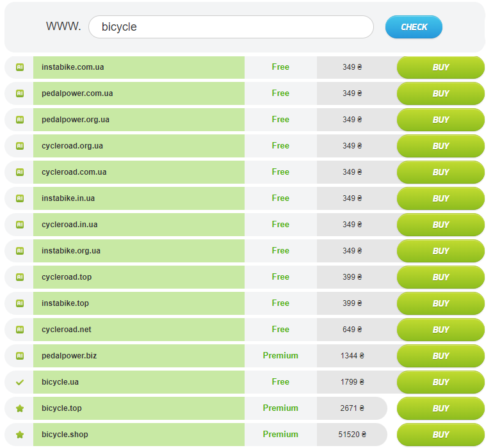Select the instabike.top domain name
Viewport: 493px width, 448px height.
65,303
